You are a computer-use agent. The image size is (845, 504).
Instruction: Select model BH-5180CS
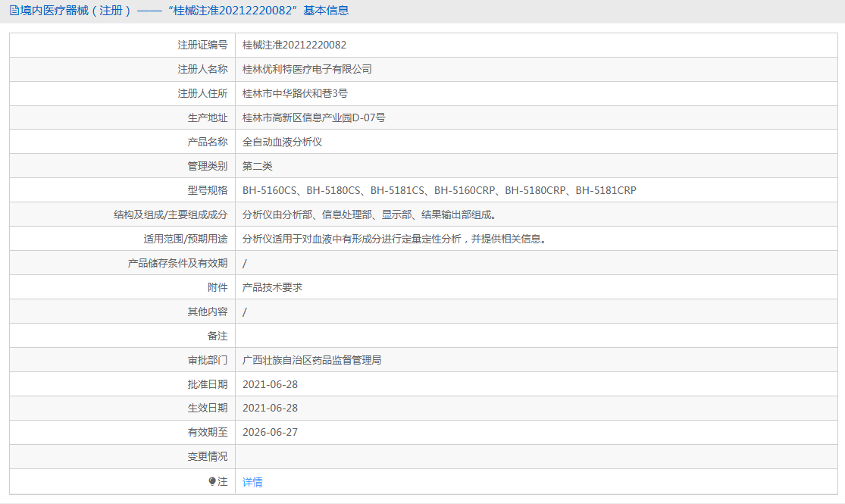pos(333,190)
